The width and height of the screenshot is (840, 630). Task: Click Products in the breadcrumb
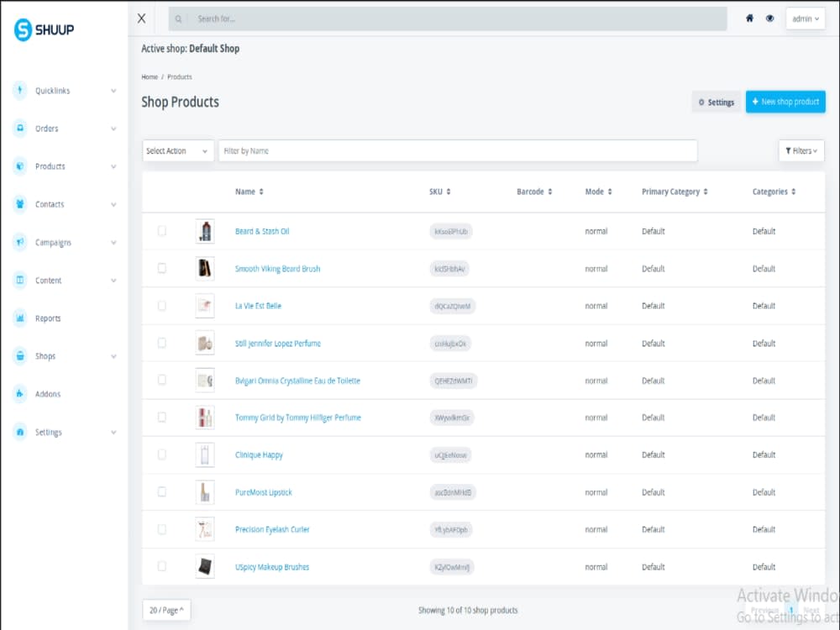click(180, 77)
